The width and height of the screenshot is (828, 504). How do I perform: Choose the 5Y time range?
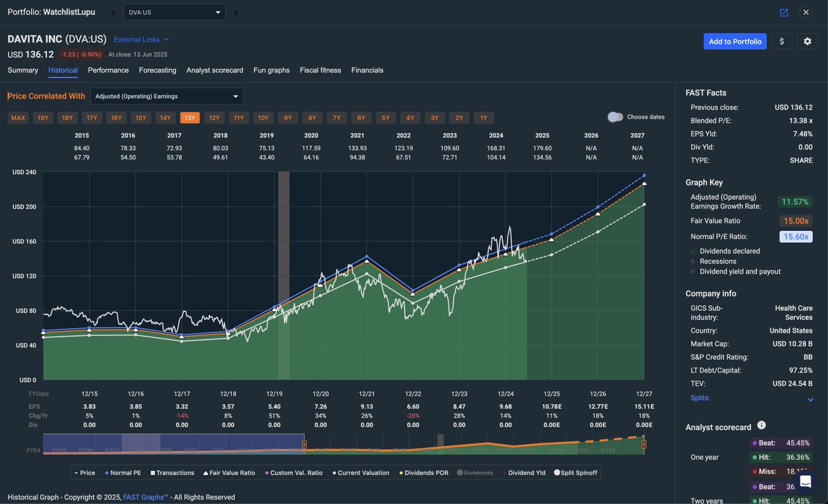pyautogui.click(x=386, y=118)
